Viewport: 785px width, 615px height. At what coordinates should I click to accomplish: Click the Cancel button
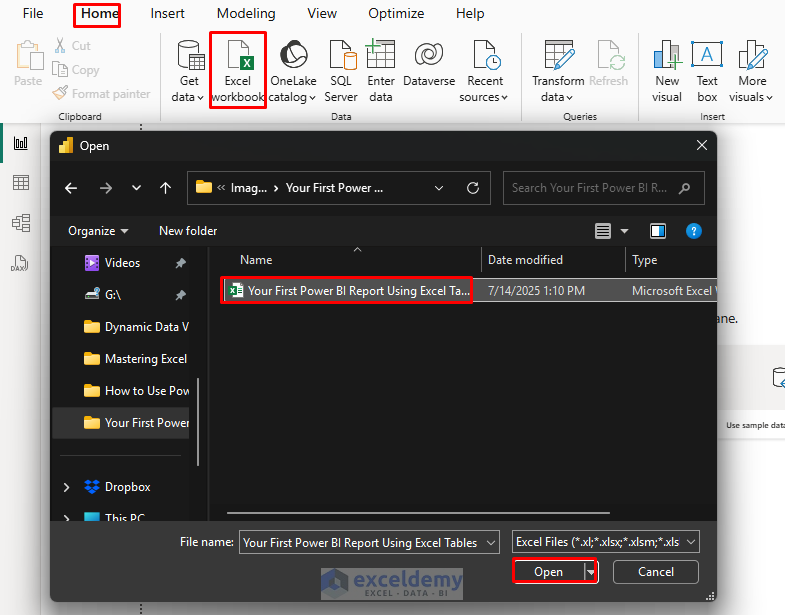655,572
